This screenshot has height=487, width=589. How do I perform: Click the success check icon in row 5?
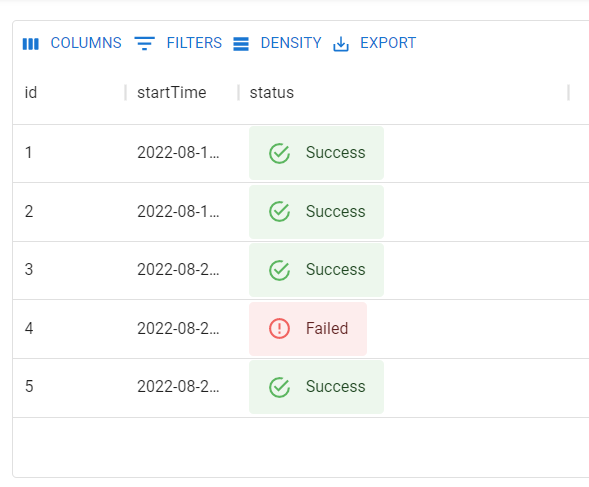point(279,387)
